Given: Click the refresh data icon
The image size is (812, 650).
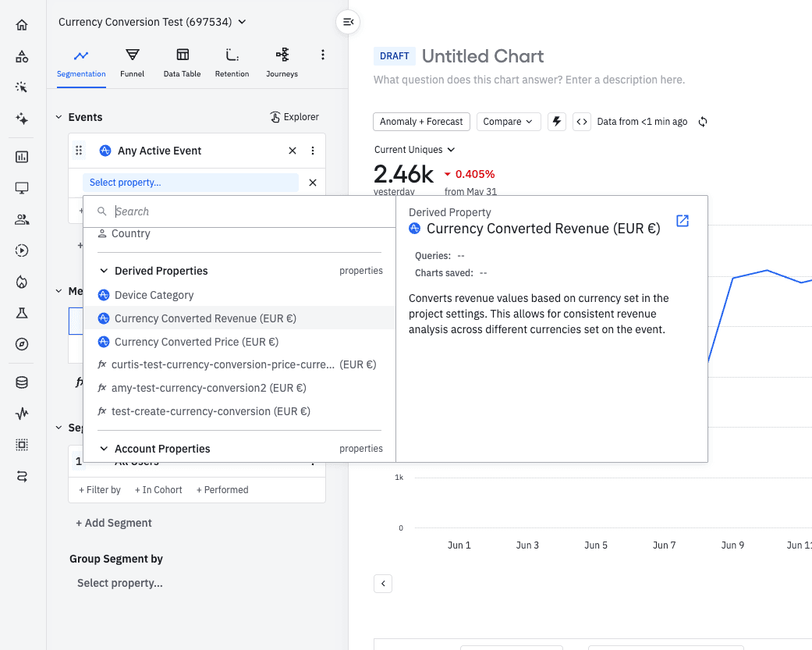Looking at the screenshot, I should pos(703,122).
